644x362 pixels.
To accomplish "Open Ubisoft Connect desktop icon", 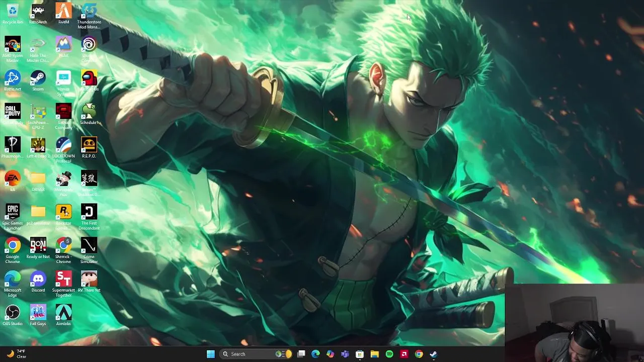I will click(x=89, y=49).
